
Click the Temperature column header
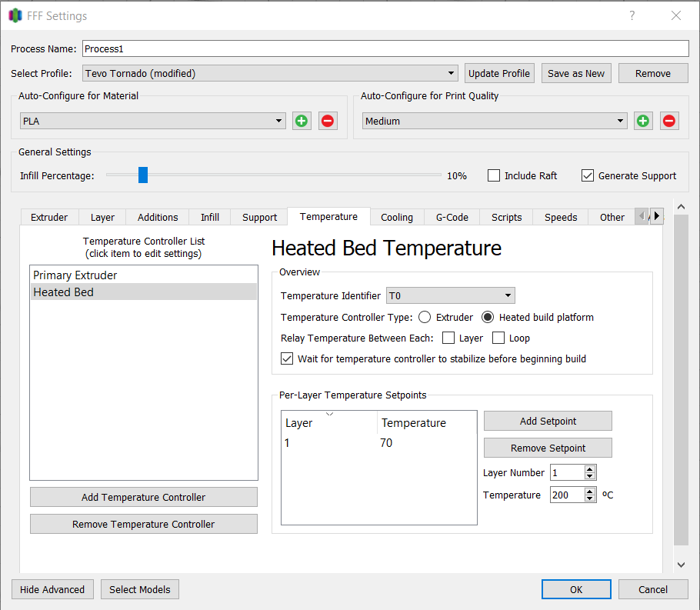[427, 422]
